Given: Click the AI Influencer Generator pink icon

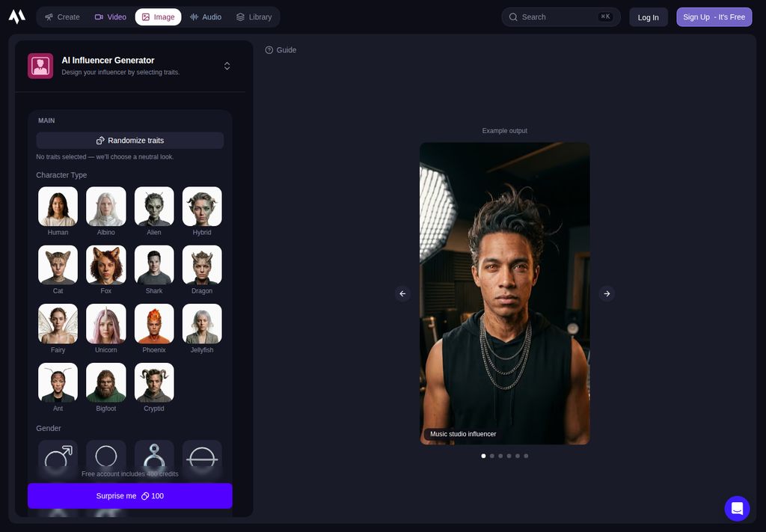Looking at the screenshot, I should coord(40,66).
